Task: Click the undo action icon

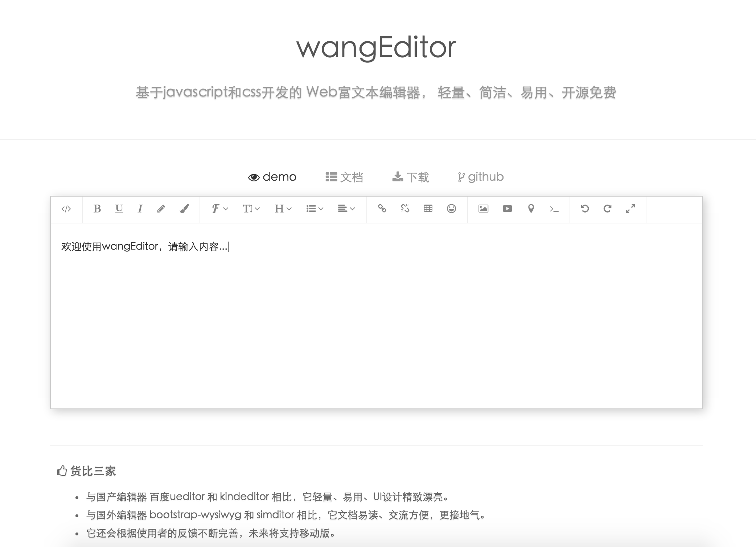Action: (585, 209)
